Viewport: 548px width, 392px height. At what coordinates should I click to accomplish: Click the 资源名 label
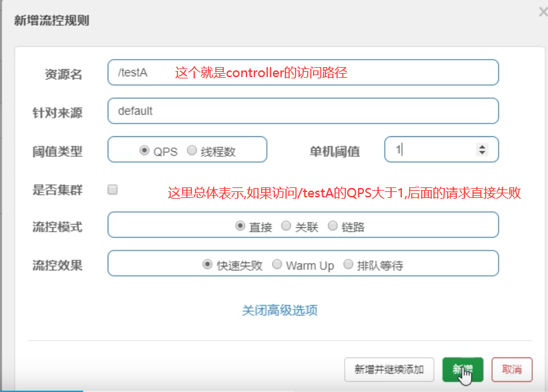tap(64, 74)
